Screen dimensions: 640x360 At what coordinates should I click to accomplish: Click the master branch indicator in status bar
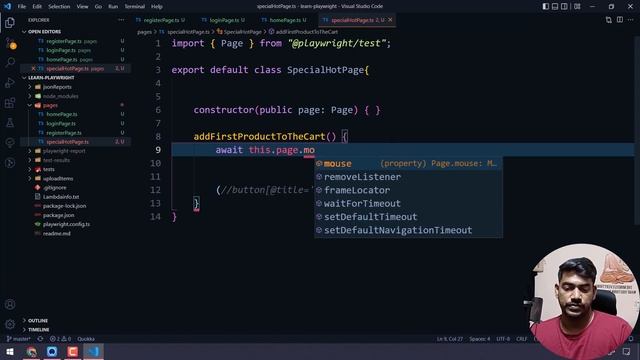pyautogui.click(x=18, y=339)
